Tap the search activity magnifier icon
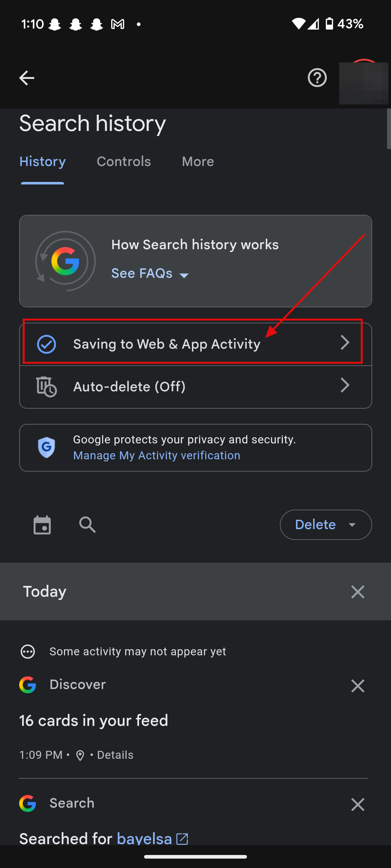This screenshot has height=868, width=391. pyautogui.click(x=87, y=525)
